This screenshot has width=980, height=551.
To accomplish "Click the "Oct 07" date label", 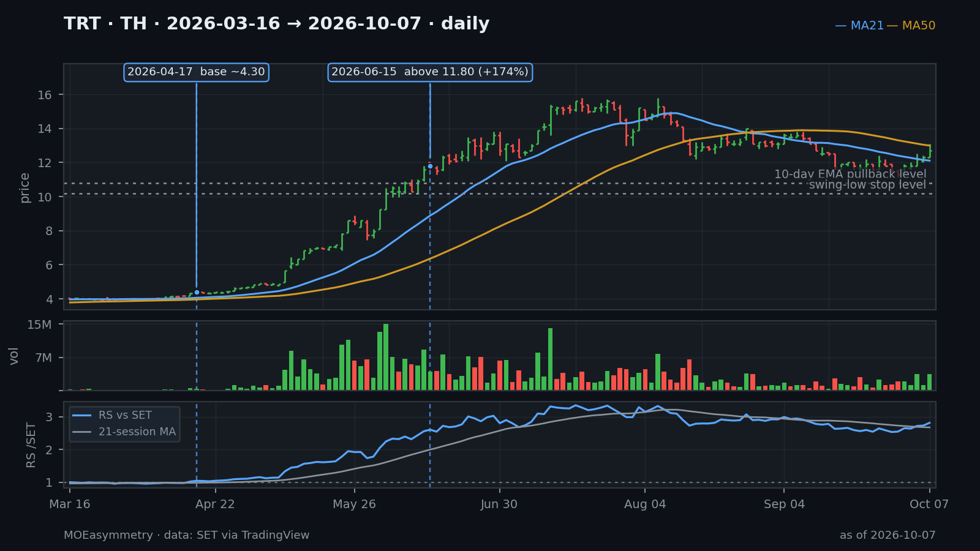I will pyautogui.click(x=929, y=504).
